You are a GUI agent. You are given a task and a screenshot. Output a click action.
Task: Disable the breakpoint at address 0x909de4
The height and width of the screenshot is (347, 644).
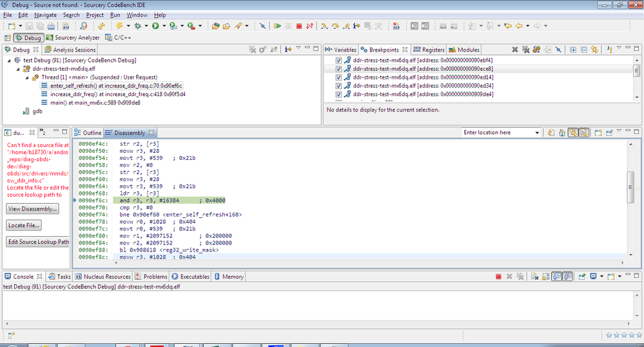coord(338,94)
